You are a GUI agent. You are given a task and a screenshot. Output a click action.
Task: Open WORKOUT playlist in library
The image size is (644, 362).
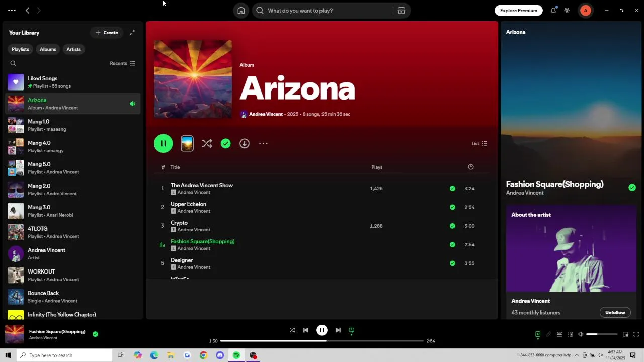73,276
